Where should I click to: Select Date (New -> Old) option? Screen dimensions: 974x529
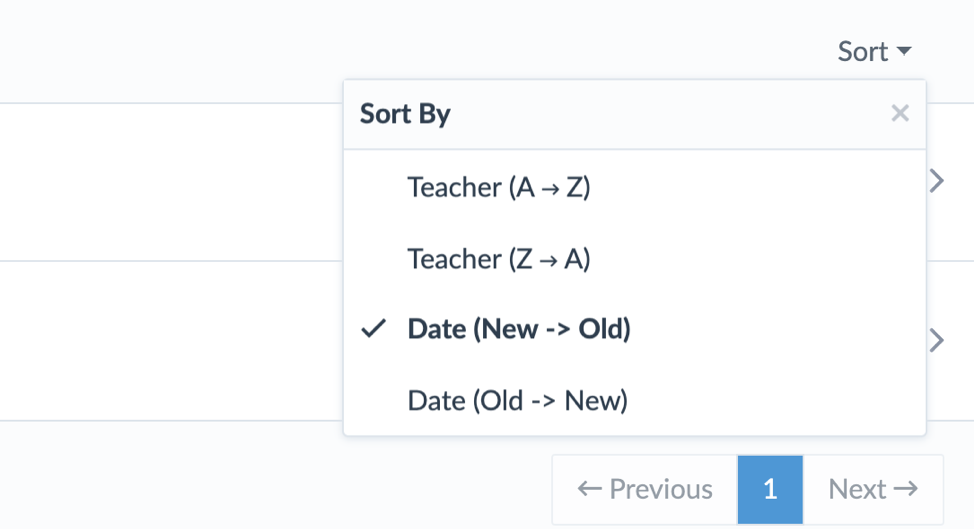[518, 329]
